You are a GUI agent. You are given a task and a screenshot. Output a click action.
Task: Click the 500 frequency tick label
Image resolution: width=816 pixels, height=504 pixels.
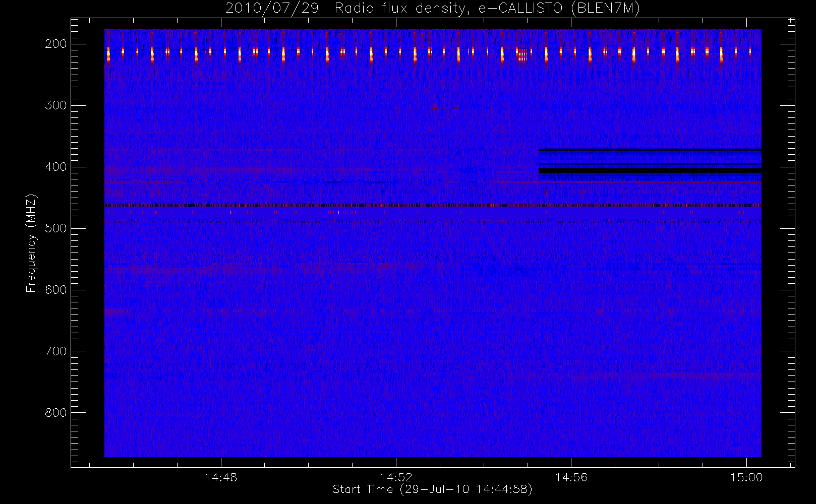click(56, 228)
